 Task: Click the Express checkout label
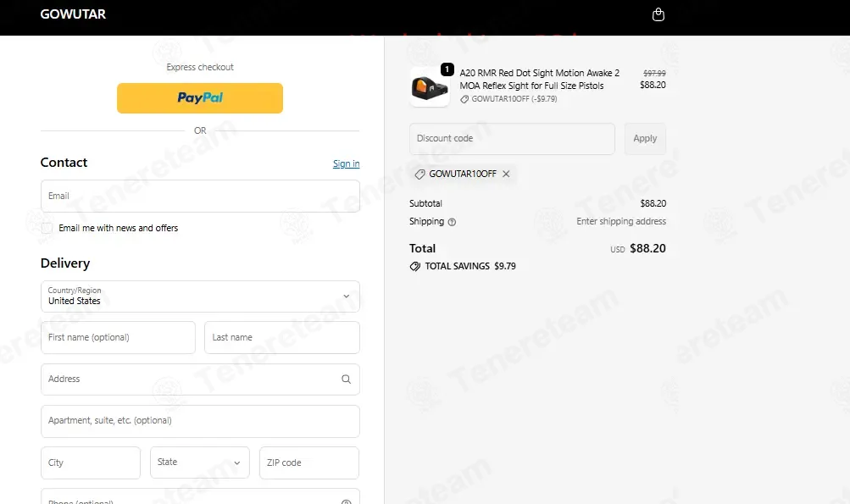200,67
